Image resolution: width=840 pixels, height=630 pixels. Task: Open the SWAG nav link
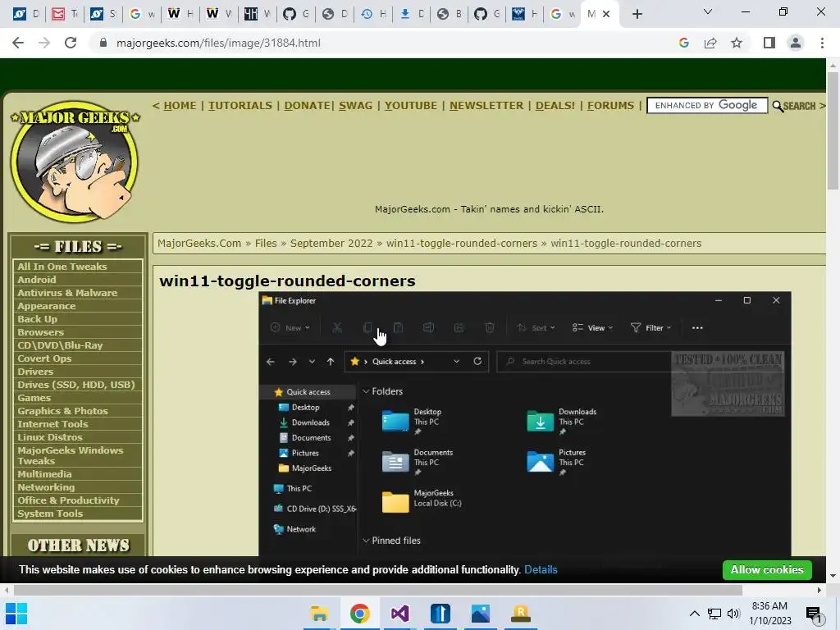(356, 106)
